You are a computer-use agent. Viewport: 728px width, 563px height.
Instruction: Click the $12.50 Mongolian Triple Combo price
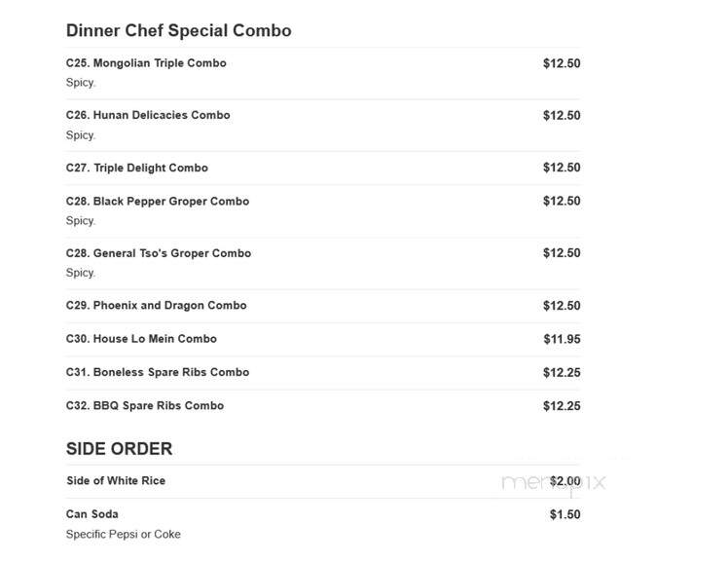(562, 63)
